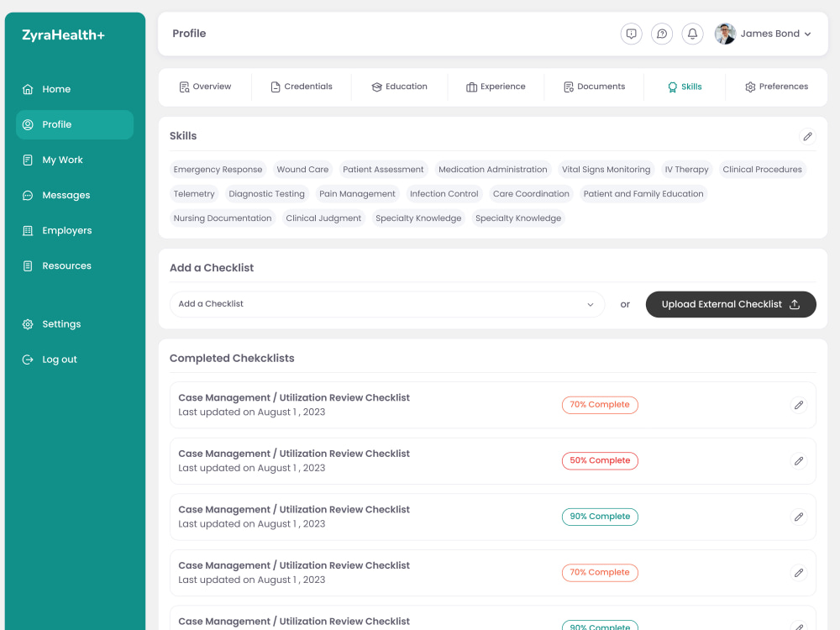Screen dimensions: 840x630
Task: Open Employers page link
Action: (x=67, y=231)
